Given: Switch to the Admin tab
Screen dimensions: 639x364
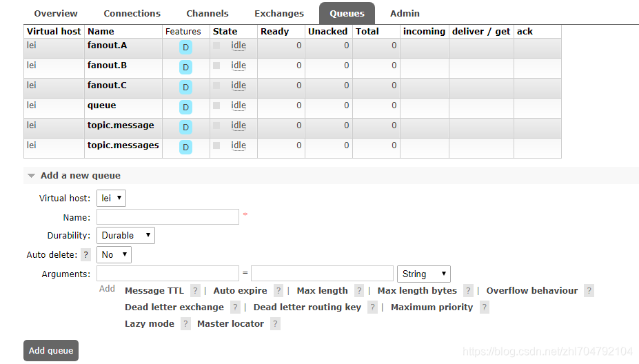Looking at the screenshot, I should (405, 14).
